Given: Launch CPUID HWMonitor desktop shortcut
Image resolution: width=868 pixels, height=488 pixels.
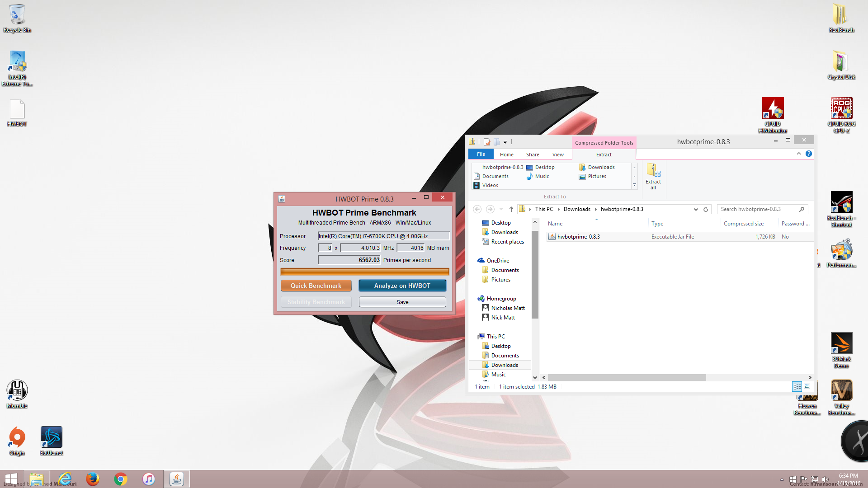Looking at the screenshot, I should click(x=773, y=115).
